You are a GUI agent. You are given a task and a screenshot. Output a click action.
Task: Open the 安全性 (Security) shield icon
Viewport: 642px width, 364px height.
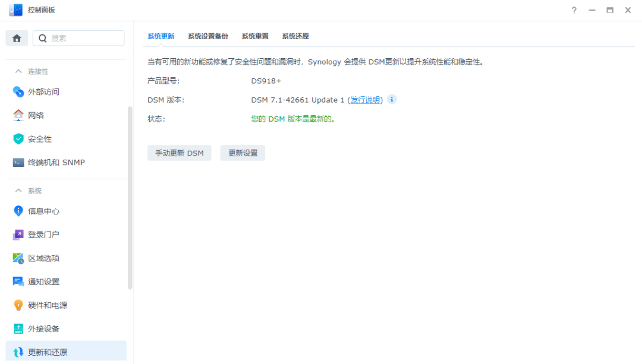click(18, 138)
